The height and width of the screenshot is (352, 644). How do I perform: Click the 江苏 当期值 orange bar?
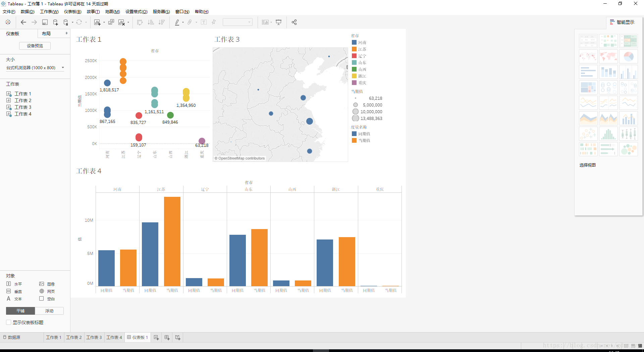172,241
